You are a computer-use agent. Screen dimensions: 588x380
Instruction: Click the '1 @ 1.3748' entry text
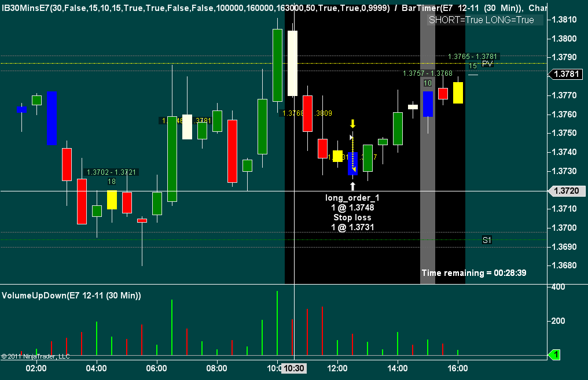352,208
